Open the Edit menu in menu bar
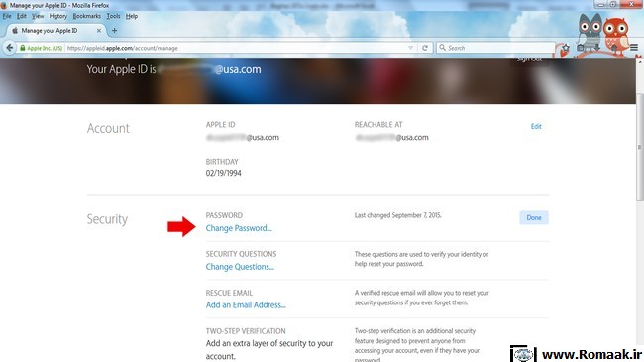This screenshot has width=644, height=362. 22,16
